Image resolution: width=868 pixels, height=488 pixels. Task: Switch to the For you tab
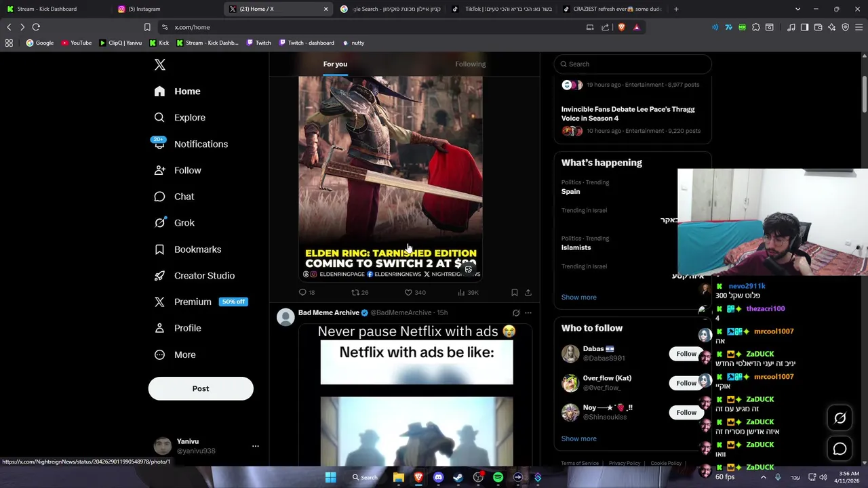pyautogui.click(x=335, y=64)
